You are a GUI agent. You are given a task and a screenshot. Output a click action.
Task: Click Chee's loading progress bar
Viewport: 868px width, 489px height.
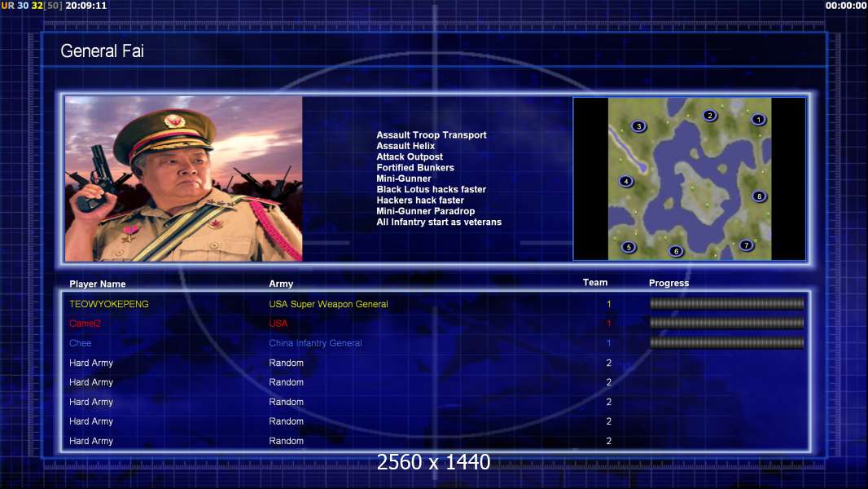727,343
